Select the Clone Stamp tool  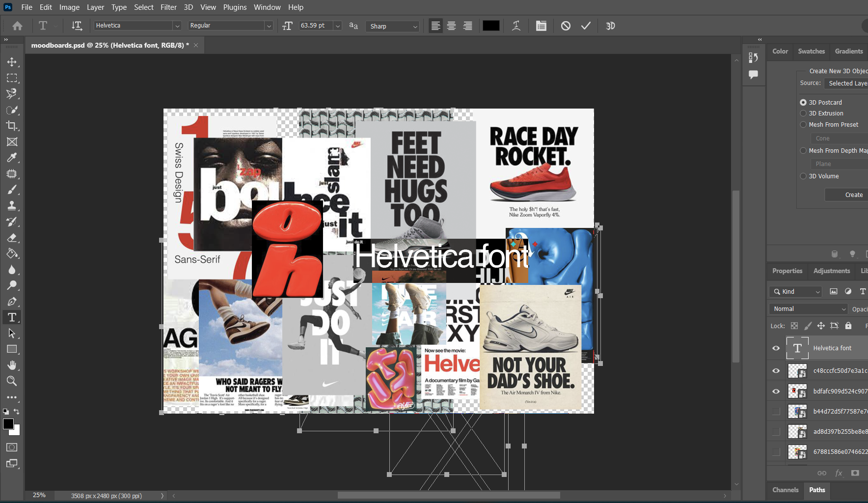12,206
